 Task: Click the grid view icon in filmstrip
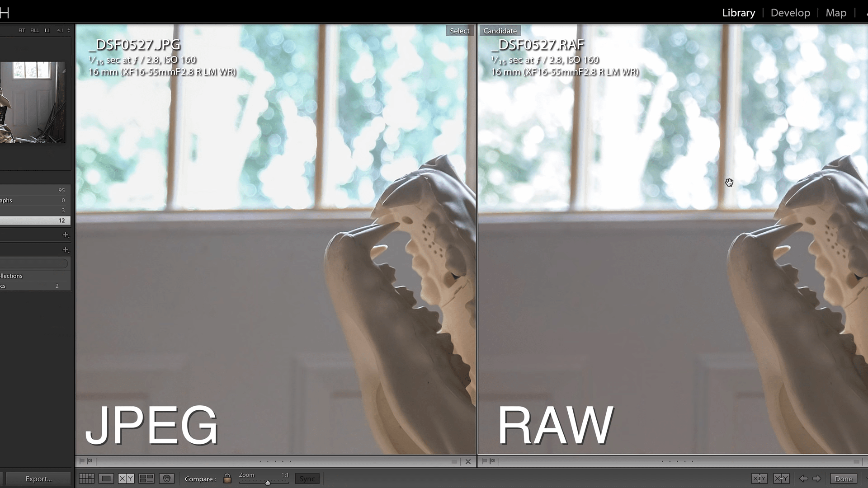[86, 479]
